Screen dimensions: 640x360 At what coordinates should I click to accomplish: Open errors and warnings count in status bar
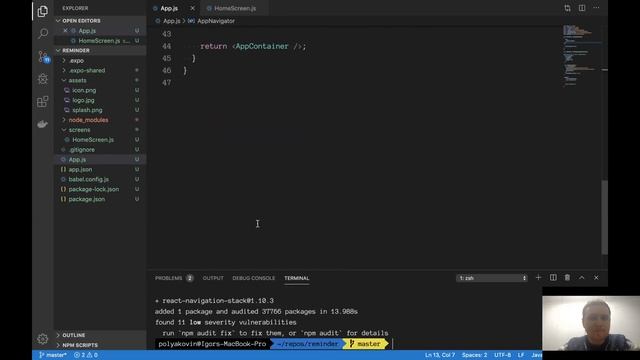click(86, 355)
